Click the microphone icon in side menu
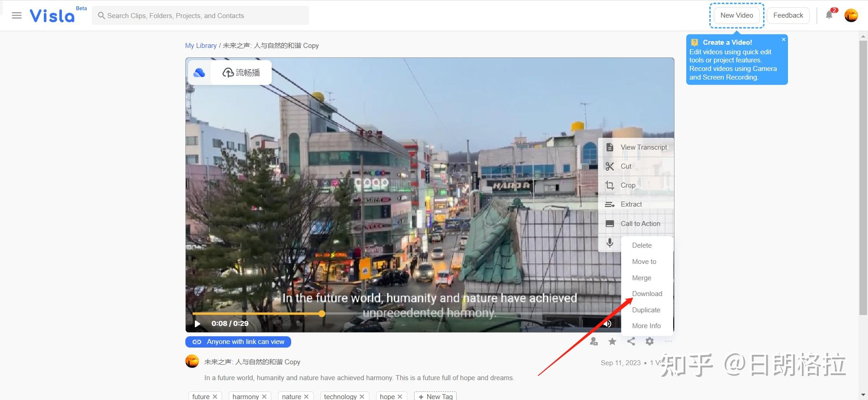Viewport: 868px width, 400px height. tap(610, 243)
